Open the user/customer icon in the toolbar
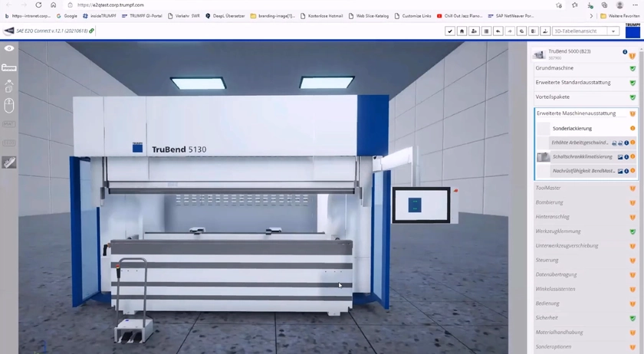The width and height of the screenshot is (644, 354). (474, 31)
